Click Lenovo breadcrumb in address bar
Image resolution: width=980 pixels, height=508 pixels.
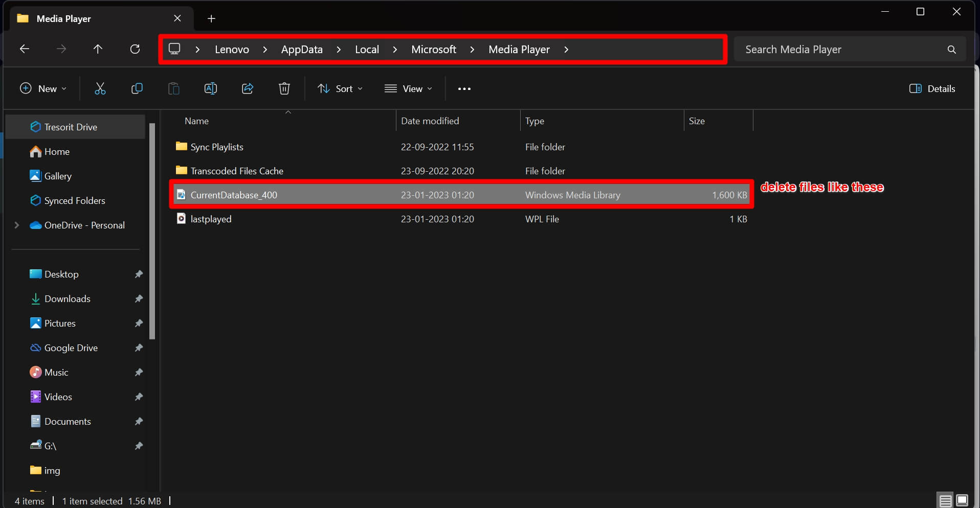[x=232, y=50]
